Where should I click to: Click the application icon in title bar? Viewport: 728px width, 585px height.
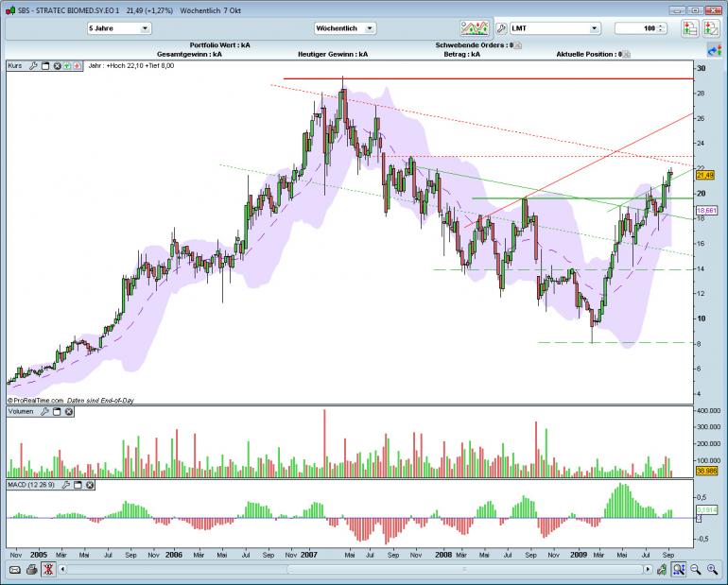pos(10,10)
